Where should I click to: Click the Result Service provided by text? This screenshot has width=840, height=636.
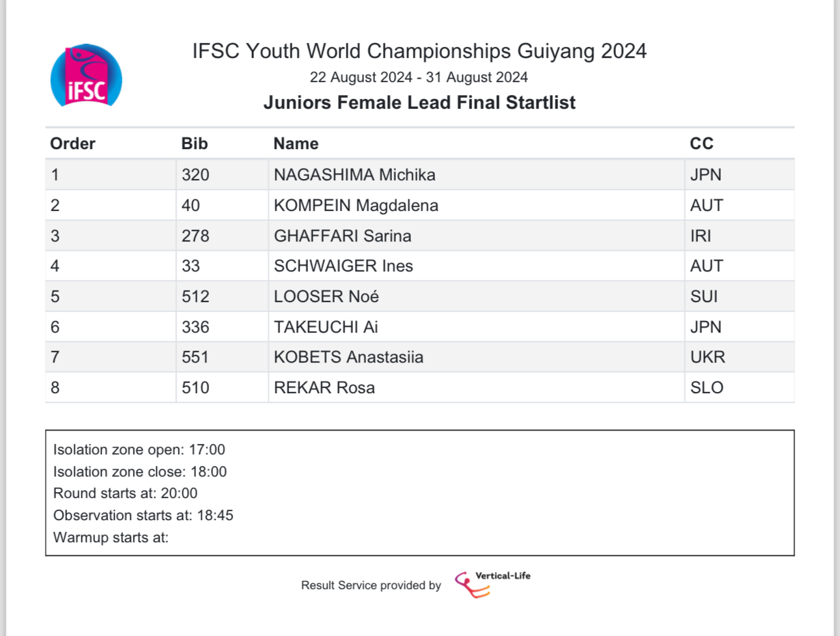[x=371, y=585]
